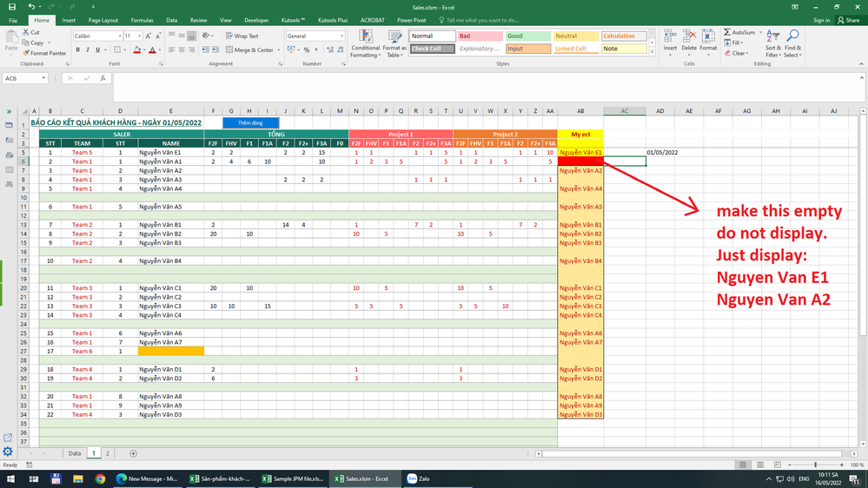The image size is (868, 488).
Task: Apply the green Good cell style
Action: click(x=527, y=36)
